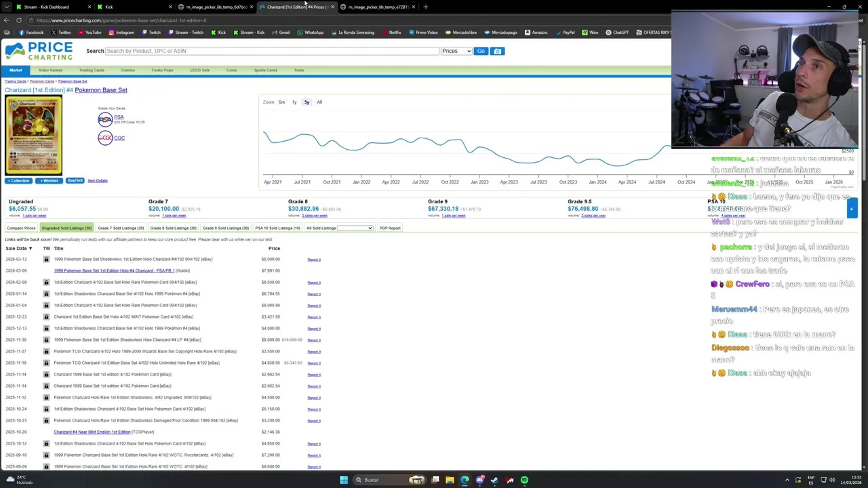Click the blue feedback tab at the right edge
The width and height of the screenshot is (868, 488).
point(852,209)
